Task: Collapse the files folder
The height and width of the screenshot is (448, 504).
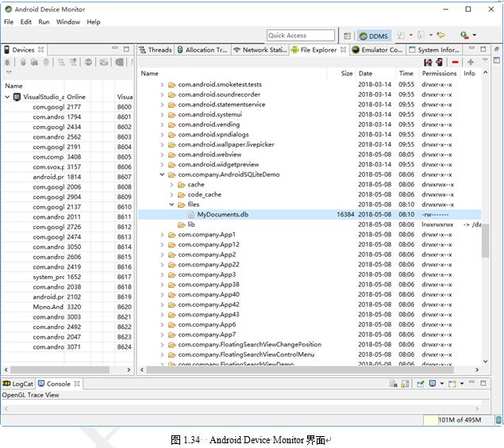Action: [x=171, y=205]
